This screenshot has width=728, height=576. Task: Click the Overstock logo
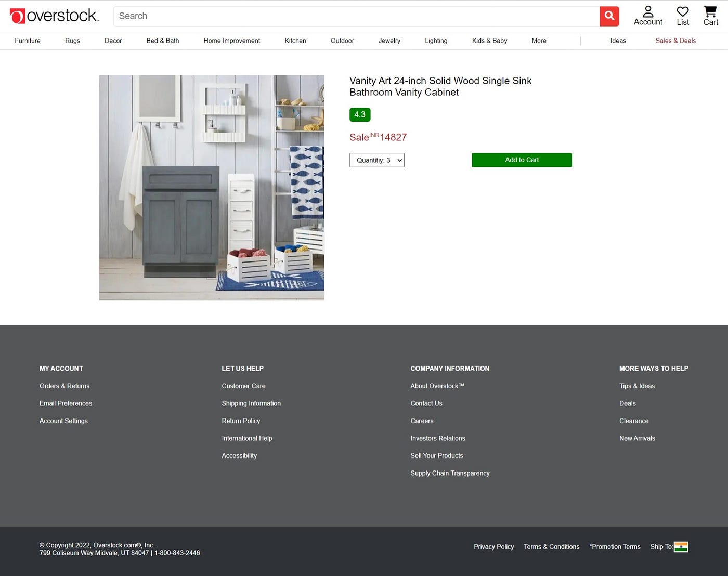pos(55,15)
